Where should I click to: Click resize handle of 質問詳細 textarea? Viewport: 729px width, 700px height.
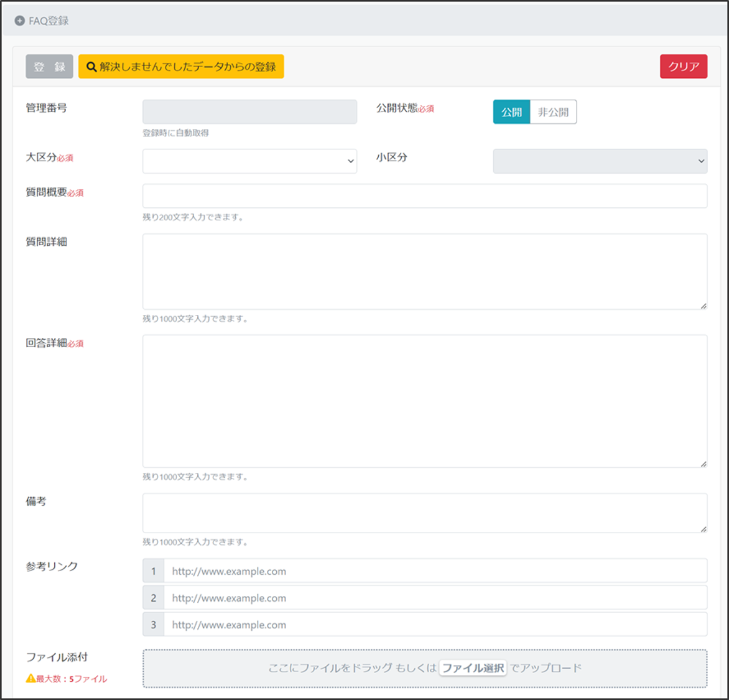[x=703, y=306]
